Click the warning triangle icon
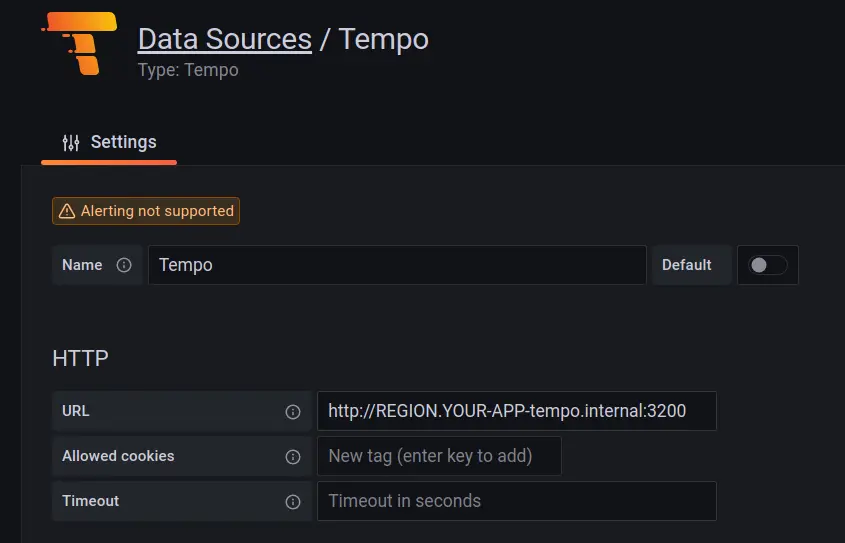845x543 pixels. point(67,211)
